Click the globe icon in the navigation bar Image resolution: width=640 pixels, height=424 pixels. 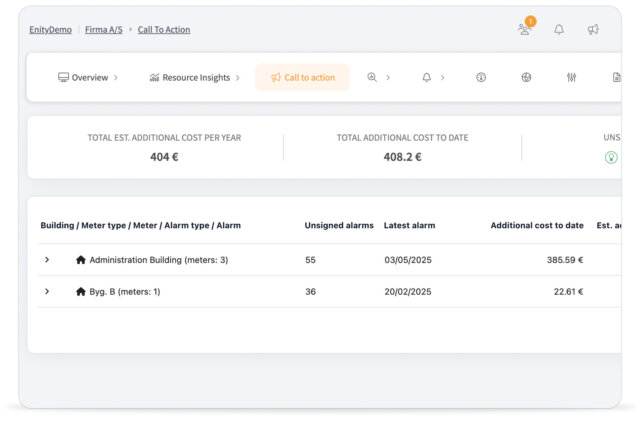pos(526,78)
